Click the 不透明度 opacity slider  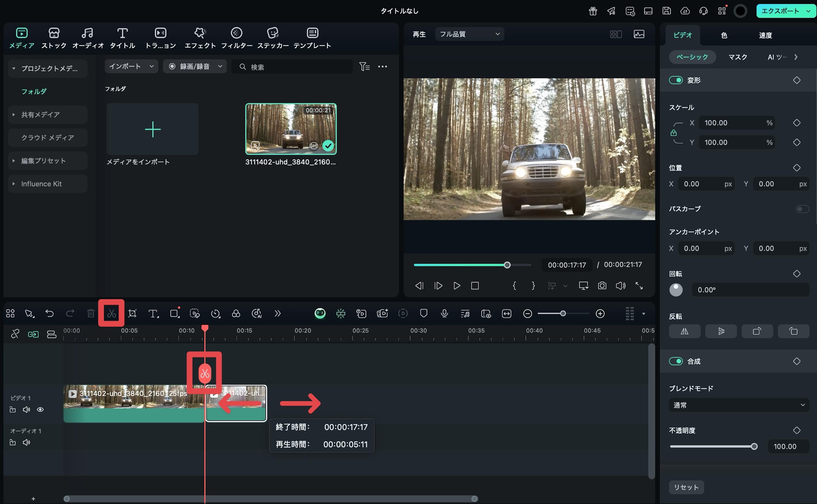714,446
